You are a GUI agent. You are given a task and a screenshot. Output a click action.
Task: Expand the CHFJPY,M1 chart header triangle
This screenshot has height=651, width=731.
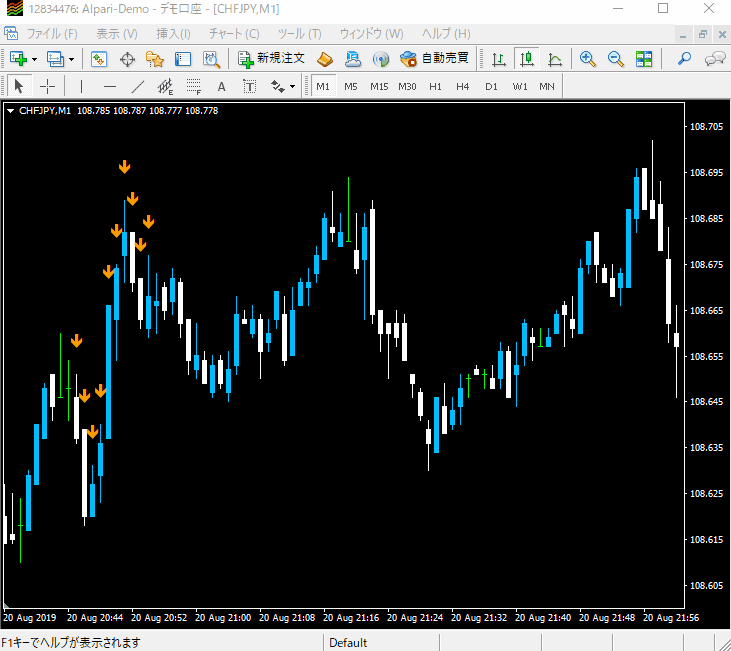10,111
